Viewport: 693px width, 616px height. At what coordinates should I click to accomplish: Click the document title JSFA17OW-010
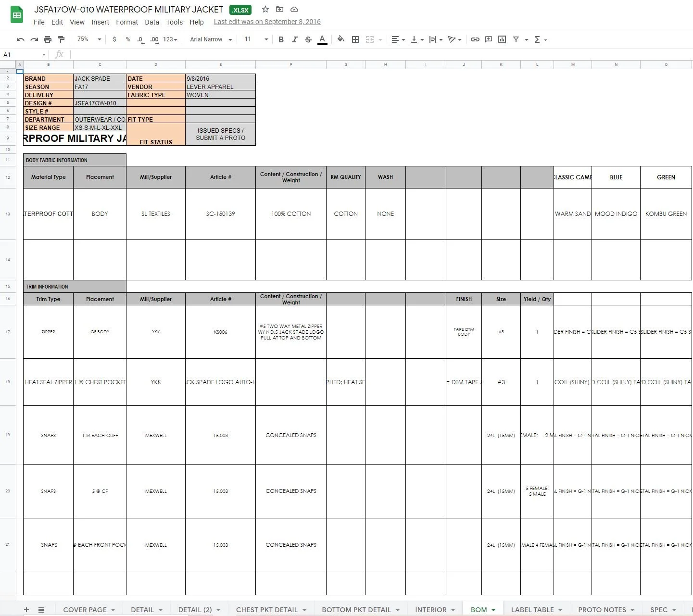coord(128,10)
